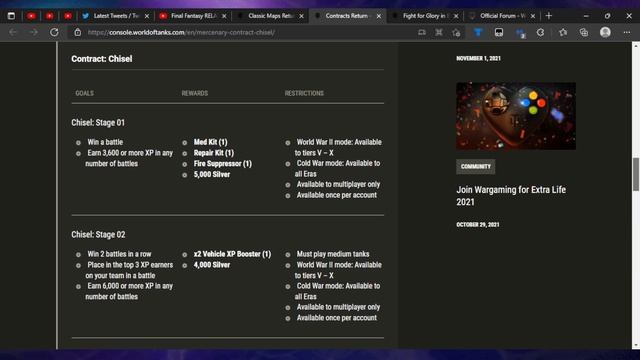Click the OCTOBER 29, 2021 date text
This screenshot has height=360, width=640.
(x=478, y=224)
